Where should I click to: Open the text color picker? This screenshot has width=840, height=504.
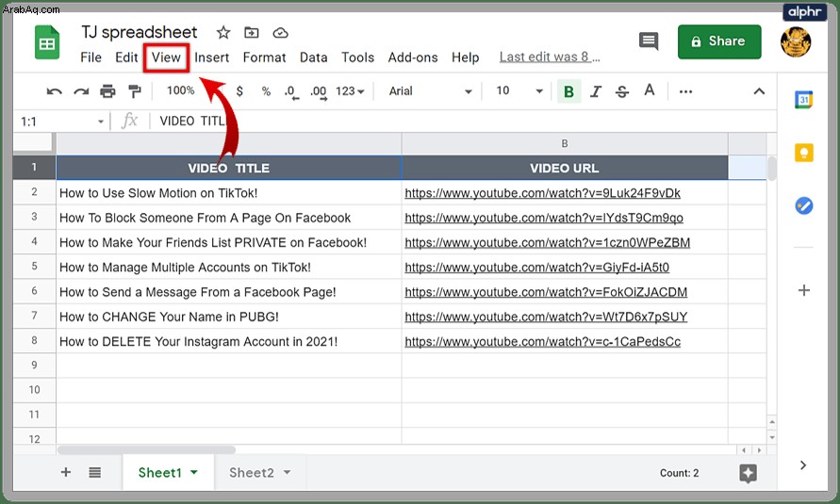coord(650,90)
